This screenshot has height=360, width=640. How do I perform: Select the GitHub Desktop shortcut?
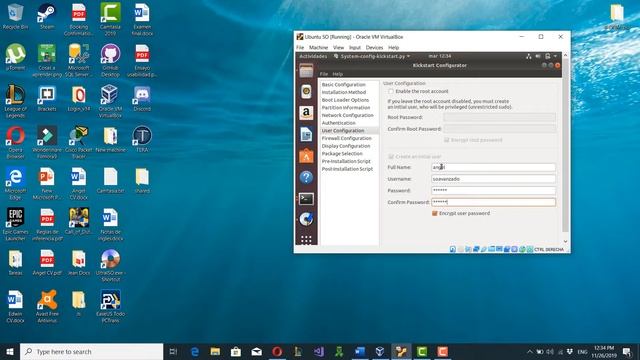[x=110, y=60]
